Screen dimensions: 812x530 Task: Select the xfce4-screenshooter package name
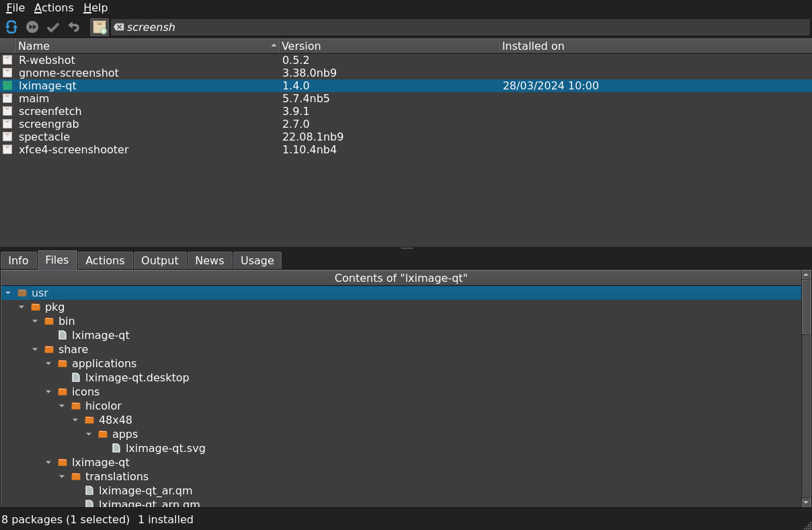point(74,149)
